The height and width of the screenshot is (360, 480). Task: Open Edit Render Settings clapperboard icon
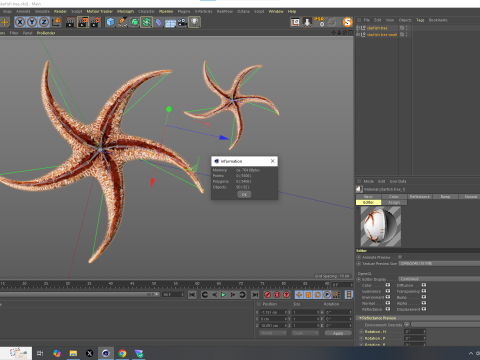(95, 22)
